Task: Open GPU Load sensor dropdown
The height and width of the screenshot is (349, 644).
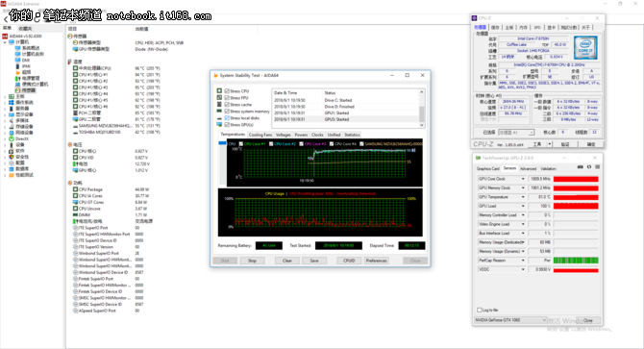Action: click(523, 206)
